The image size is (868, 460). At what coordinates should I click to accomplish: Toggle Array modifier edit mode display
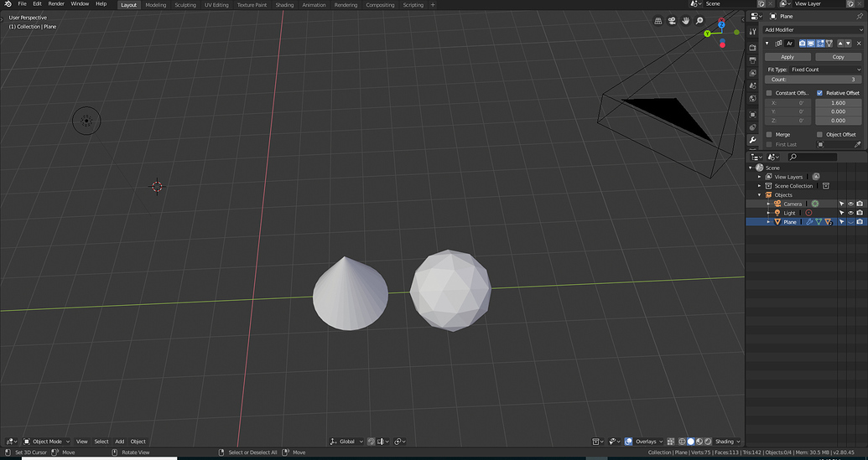[820, 43]
